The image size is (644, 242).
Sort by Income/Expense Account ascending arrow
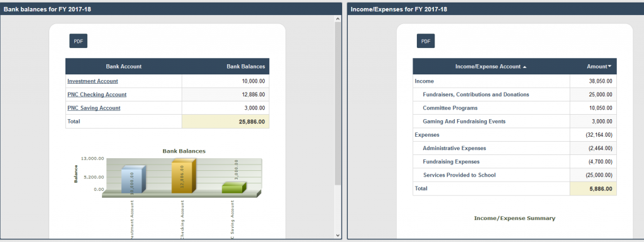525,67
